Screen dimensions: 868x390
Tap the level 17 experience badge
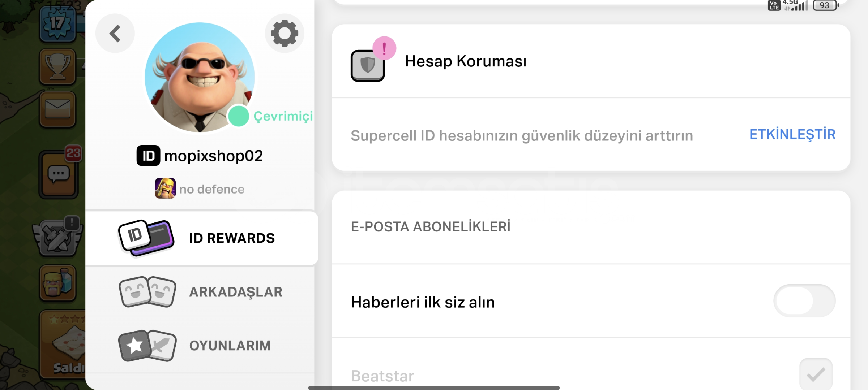pos(57,23)
